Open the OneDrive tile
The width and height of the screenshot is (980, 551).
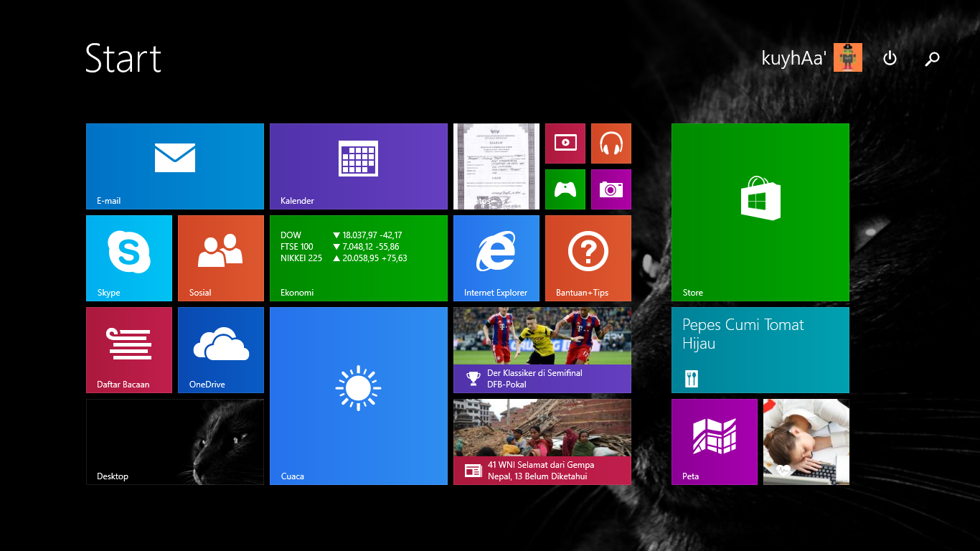[221, 350]
